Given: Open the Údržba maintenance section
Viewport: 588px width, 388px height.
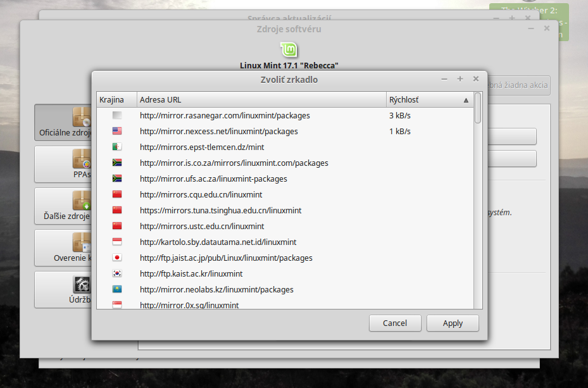Looking at the screenshot, I should [x=64, y=289].
